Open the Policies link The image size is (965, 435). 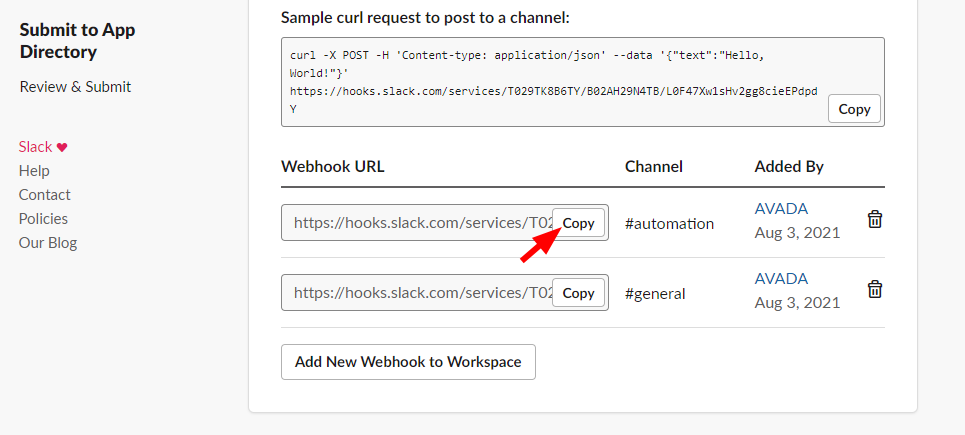(x=43, y=219)
